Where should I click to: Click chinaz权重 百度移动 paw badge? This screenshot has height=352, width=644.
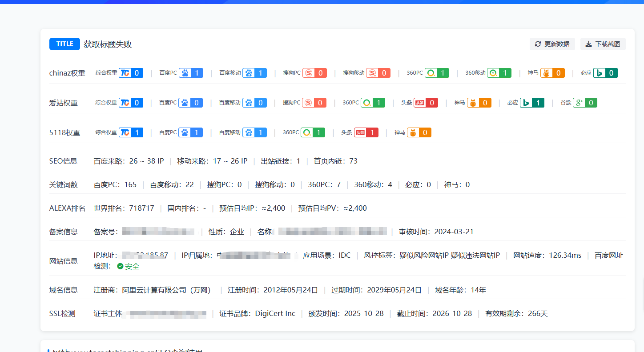click(254, 73)
